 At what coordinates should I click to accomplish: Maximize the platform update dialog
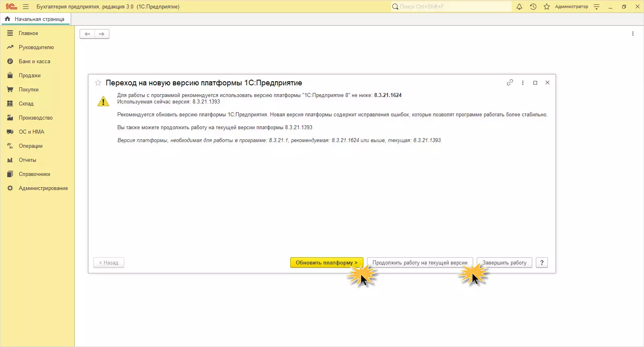[535, 83]
